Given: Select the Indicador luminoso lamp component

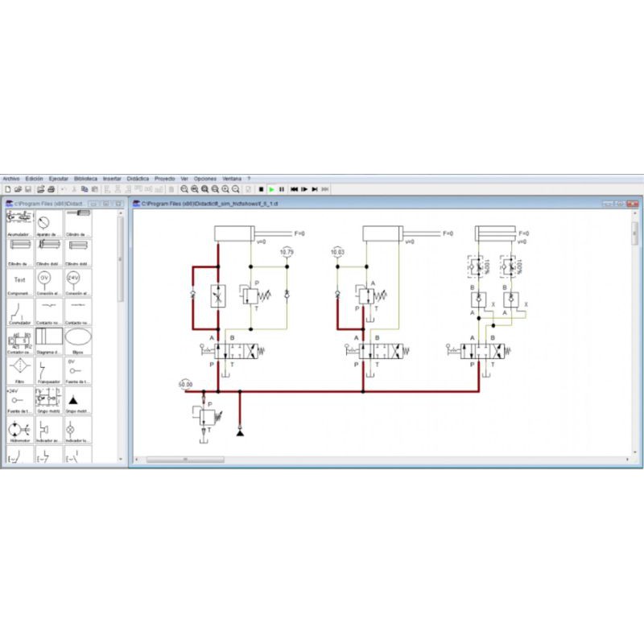Looking at the screenshot, I should pos(78,430).
